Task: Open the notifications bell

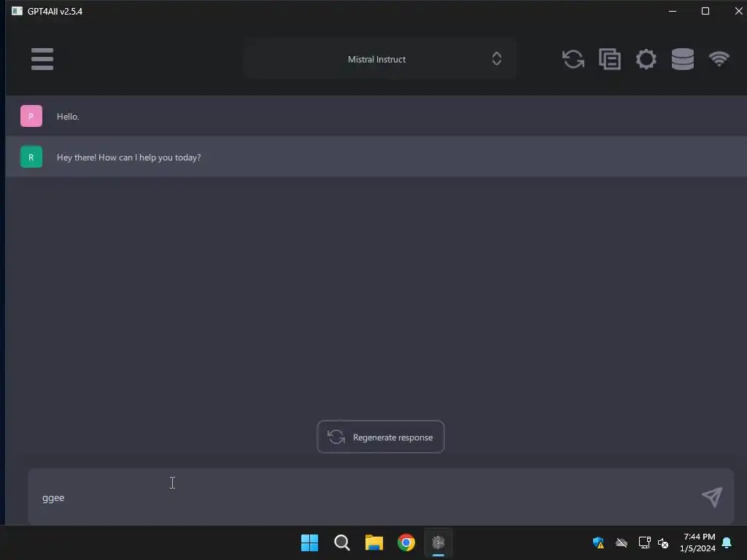Action: pyautogui.click(x=727, y=542)
